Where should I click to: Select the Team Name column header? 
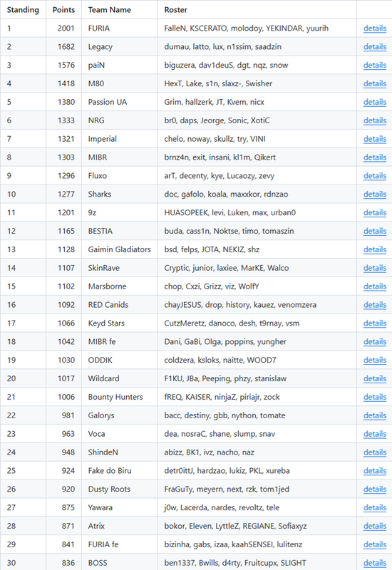[x=110, y=10]
